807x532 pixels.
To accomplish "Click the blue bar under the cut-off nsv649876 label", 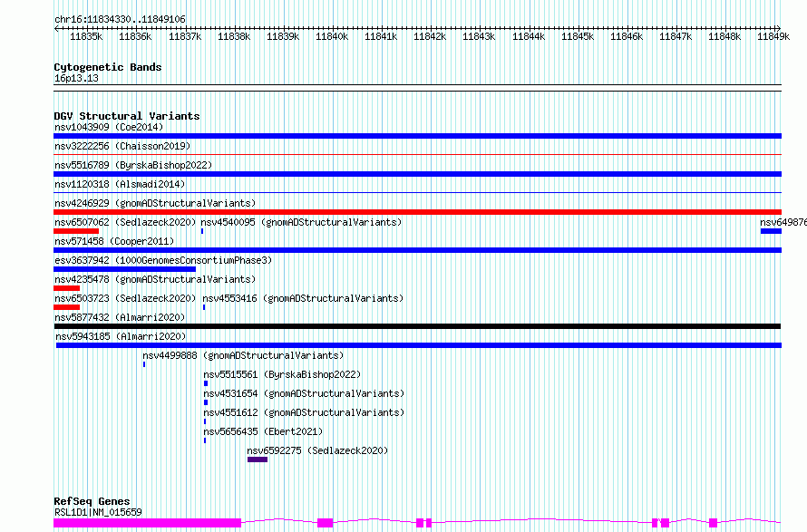I will click(771, 231).
